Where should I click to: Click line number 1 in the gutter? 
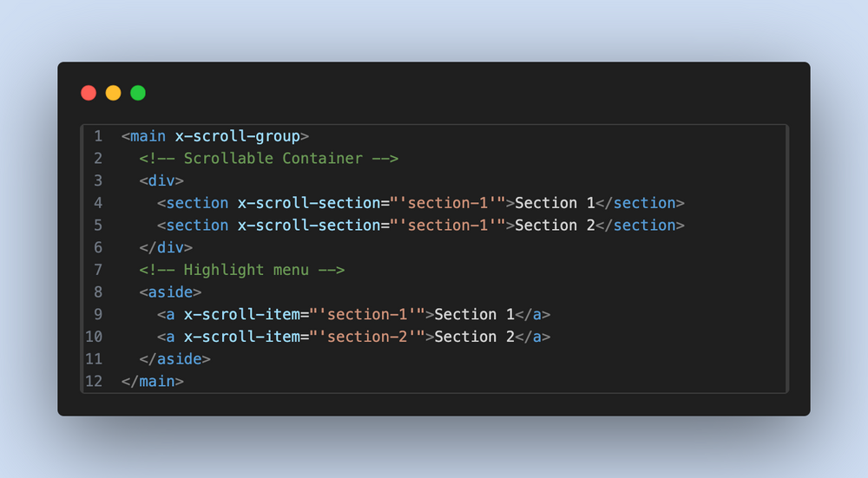click(x=98, y=136)
